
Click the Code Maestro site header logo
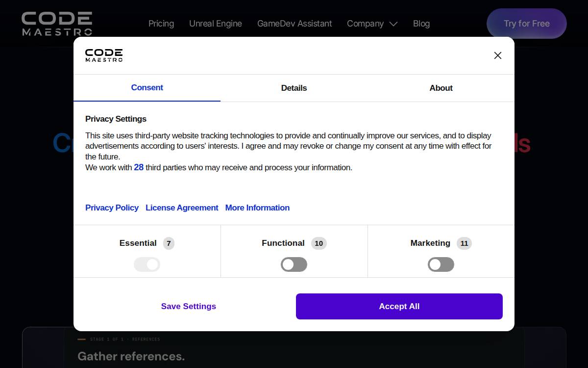(57, 24)
